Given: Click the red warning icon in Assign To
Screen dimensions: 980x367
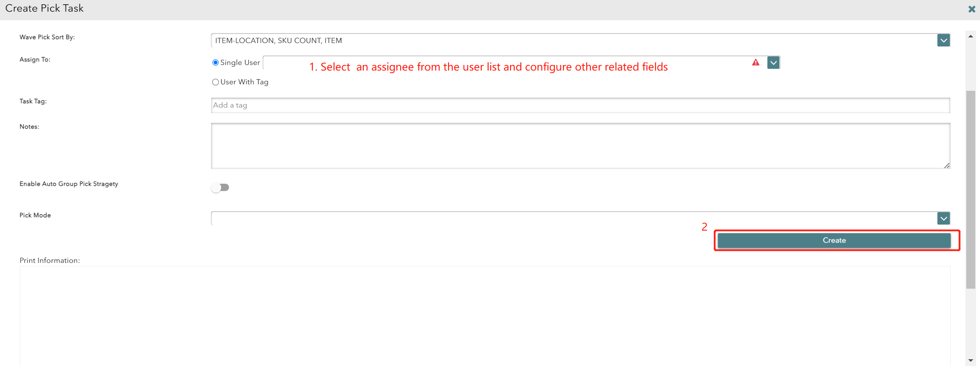Looking at the screenshot, I should point(755,62).
